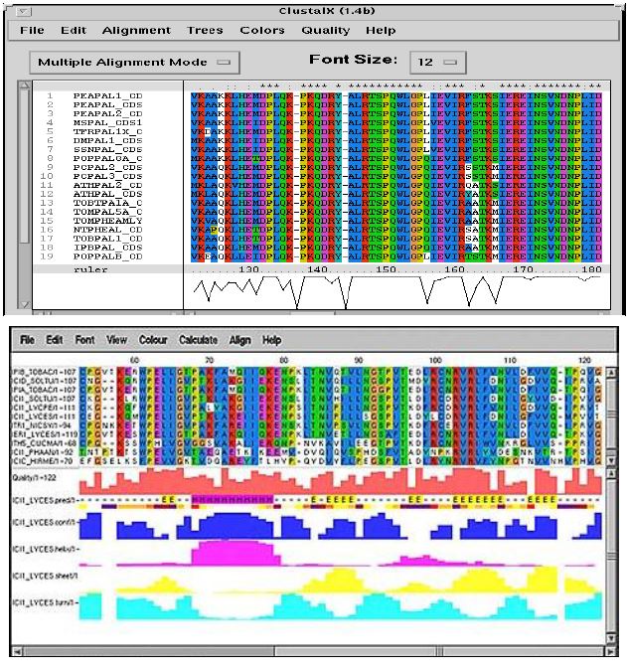
Task: Open the File menu in ClustalX
Action: (x=32, y=31)
